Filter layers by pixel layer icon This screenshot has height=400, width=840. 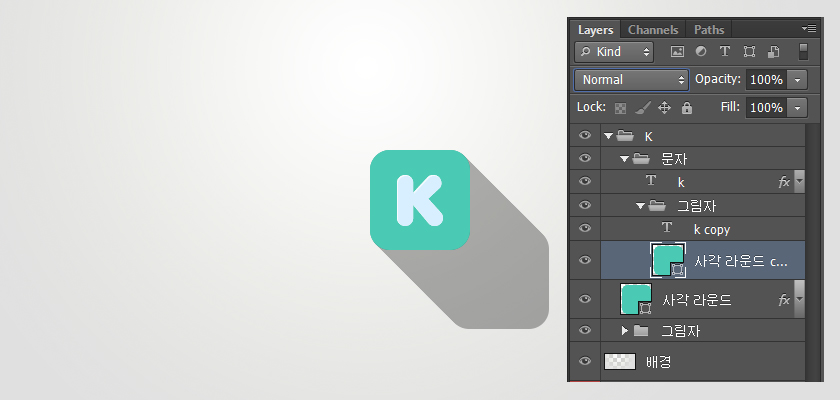pos(677,52)
